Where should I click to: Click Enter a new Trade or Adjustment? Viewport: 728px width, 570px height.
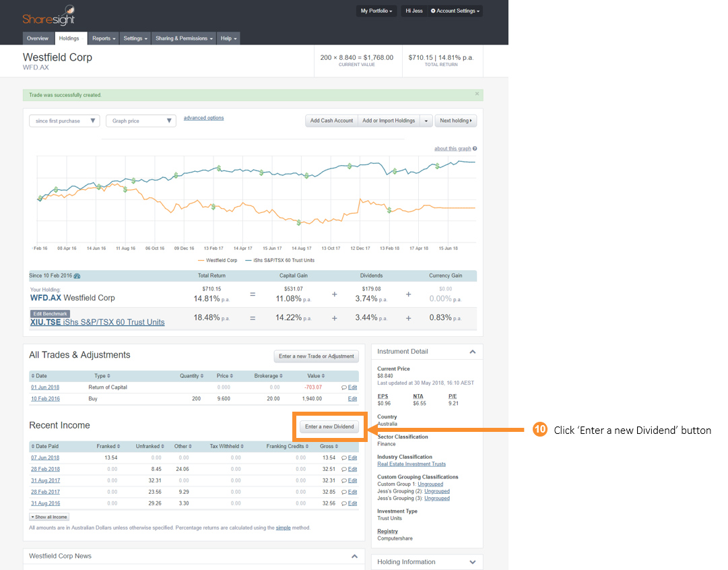coord(316,356)
